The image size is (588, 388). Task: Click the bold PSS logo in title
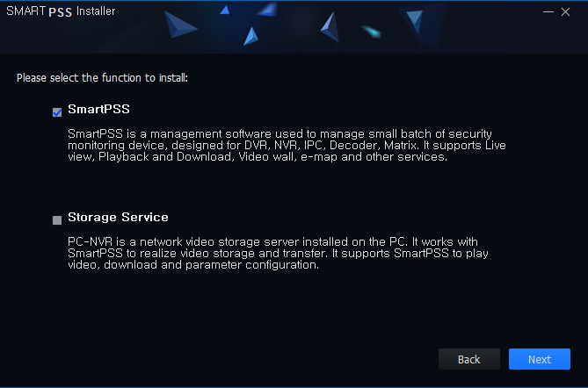coord(60,12)
